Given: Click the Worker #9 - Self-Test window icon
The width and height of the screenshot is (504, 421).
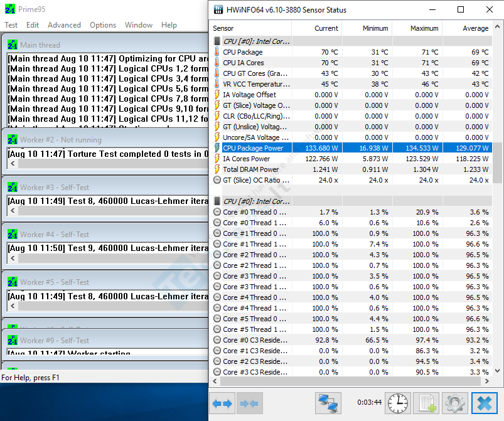Looking at the screenshot, I should (x=12, y=340).
